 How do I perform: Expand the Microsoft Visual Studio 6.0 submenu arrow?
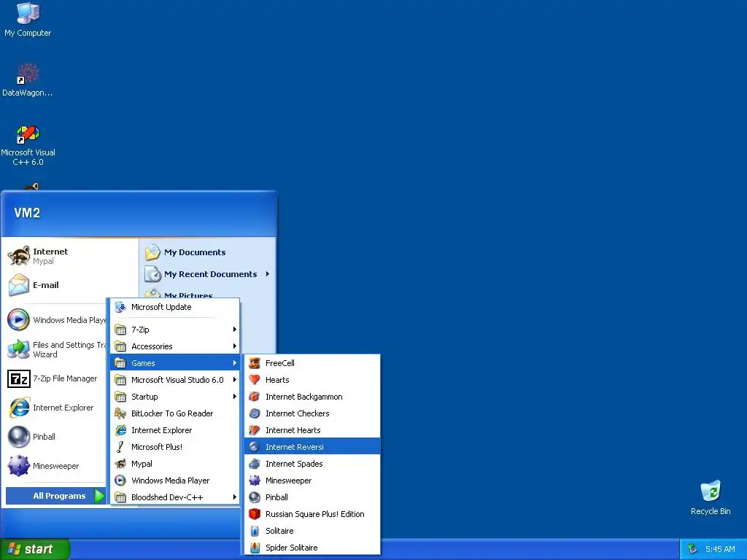click(x=234, y=379)
